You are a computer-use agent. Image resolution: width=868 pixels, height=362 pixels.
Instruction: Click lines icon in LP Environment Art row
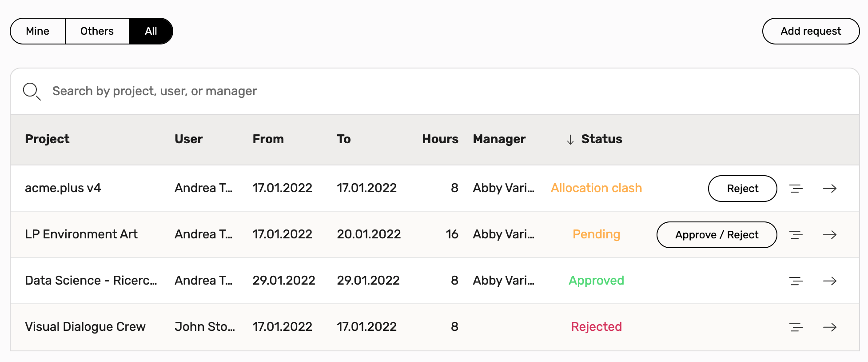click(x=796, y=235)
